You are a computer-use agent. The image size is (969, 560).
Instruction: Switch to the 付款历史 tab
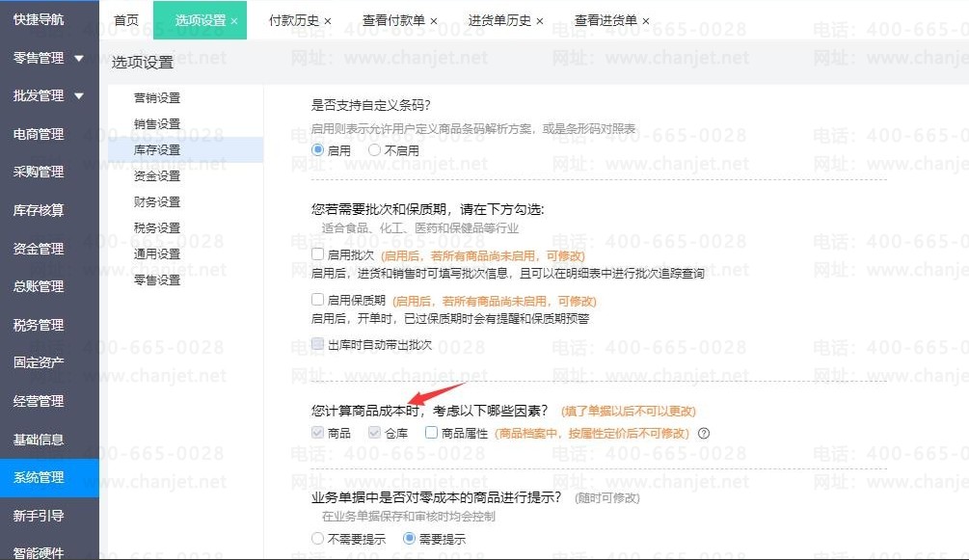293,20
